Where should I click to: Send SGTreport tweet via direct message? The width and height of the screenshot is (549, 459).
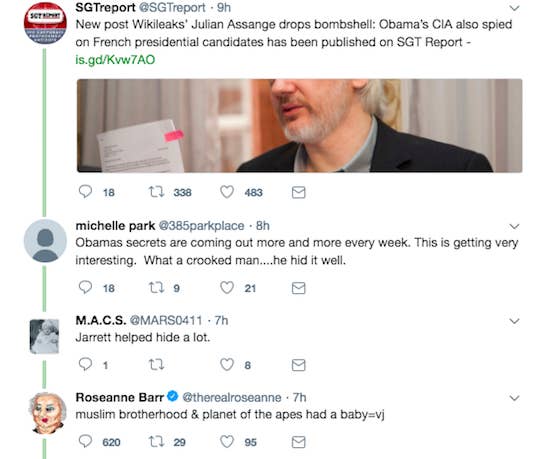(299, 192)
